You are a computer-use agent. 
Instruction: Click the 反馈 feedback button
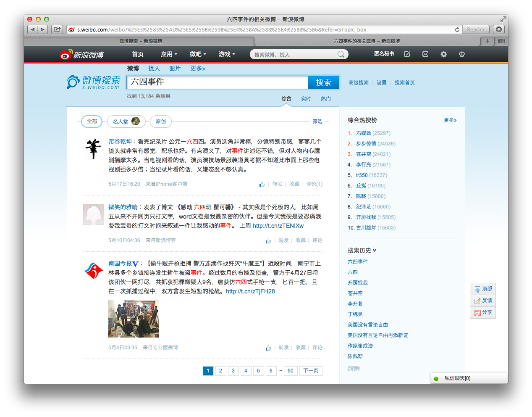(x=483, y=301)
